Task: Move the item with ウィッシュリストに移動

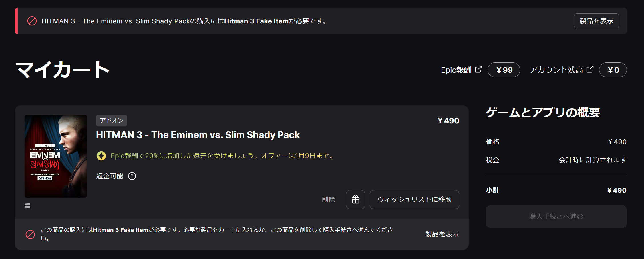Action: [x=414, y=199]
